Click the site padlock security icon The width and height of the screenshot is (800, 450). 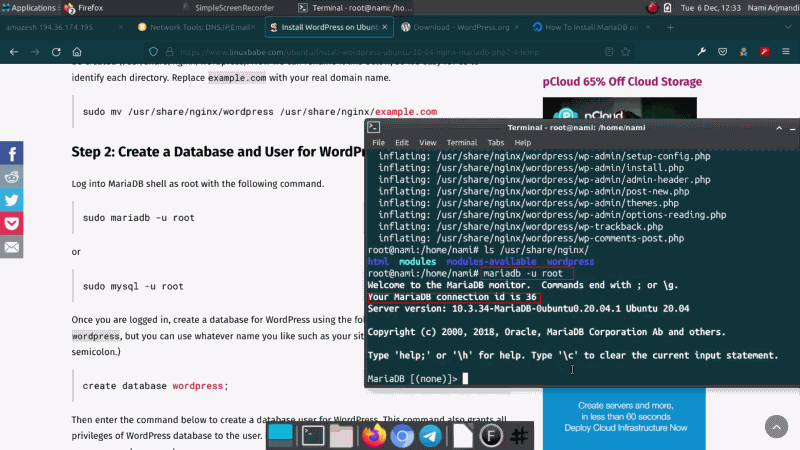169,52
